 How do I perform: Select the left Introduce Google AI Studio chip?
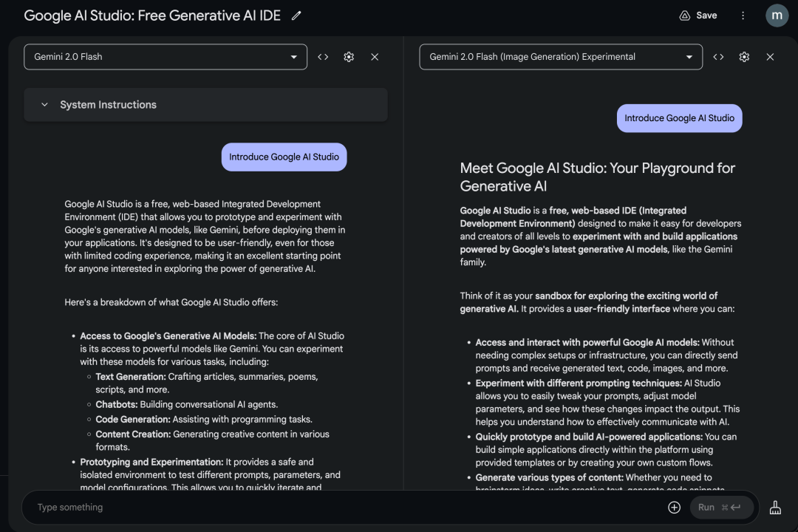pyautogui.click(x=284, y=157)
